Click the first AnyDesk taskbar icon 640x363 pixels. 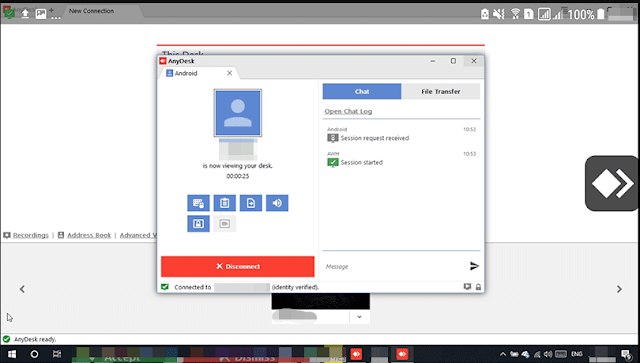pos(356,354)
